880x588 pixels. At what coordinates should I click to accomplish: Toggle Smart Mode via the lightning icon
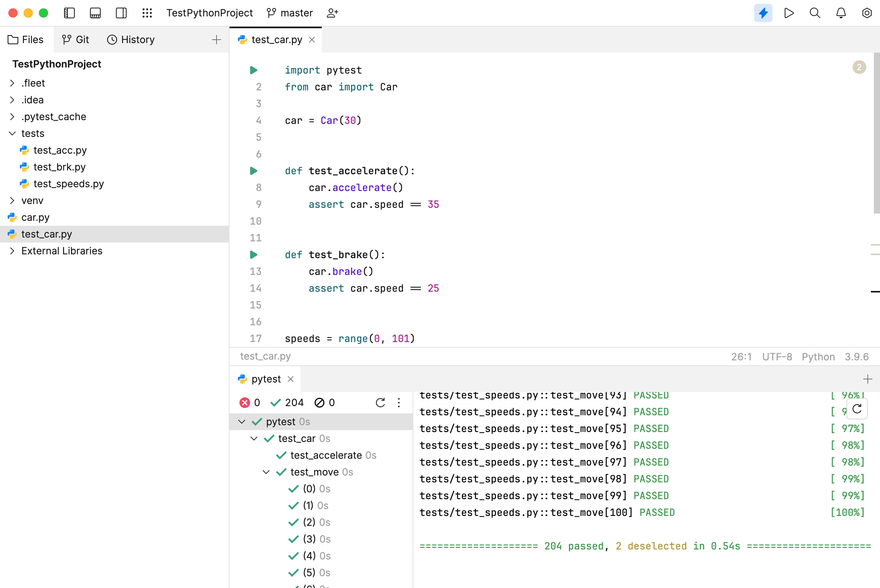click(763, 13)
